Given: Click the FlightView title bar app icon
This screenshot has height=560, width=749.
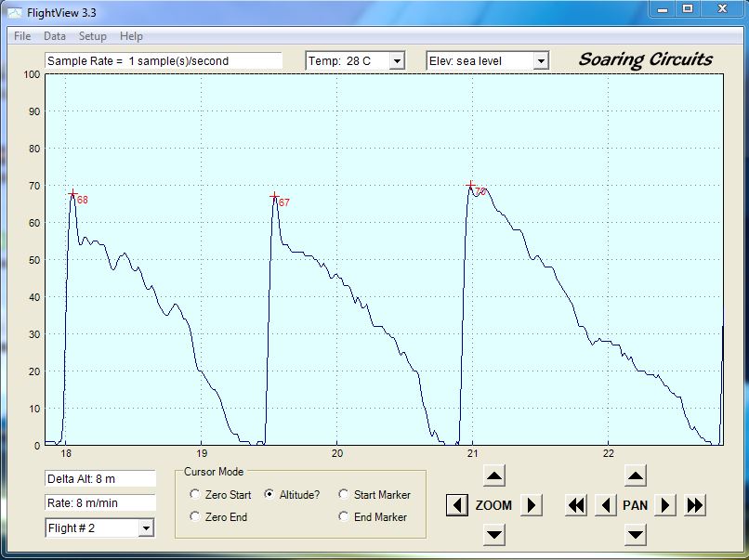Looking at the screenshot, I should click(x=15, y=13).
